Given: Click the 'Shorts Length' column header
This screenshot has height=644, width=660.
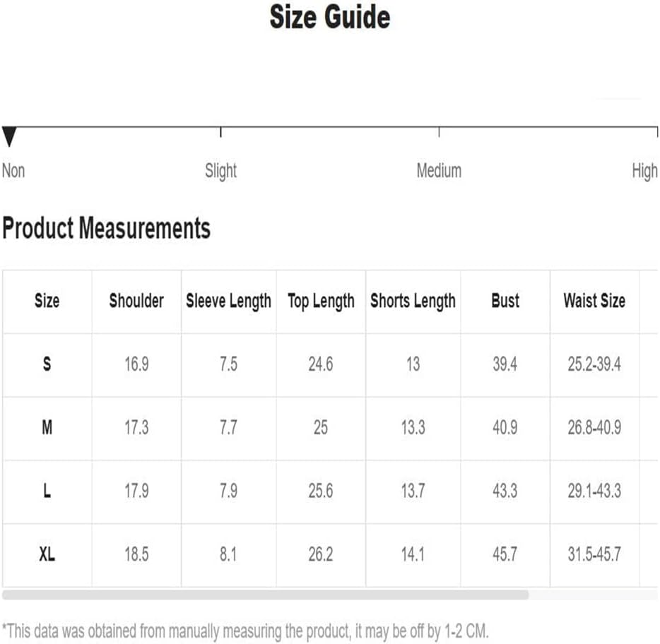Looking at the screenshot, I should point(413,301).
